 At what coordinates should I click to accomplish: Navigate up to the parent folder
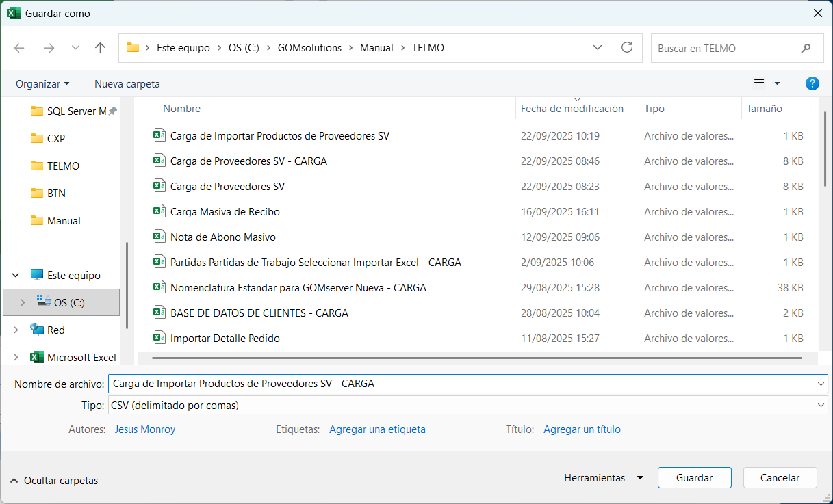pyautogui.click(x=100, y=47)
